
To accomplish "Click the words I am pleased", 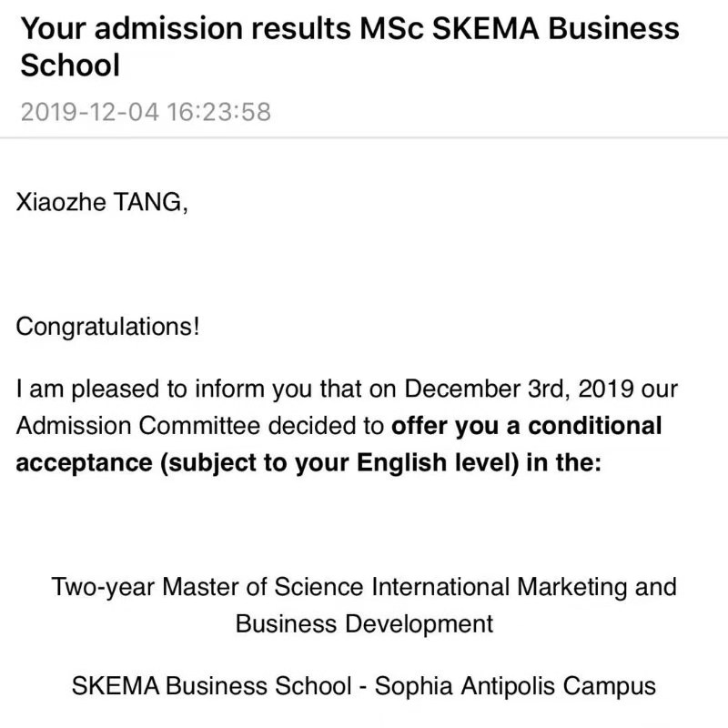I will coord(87,389).
